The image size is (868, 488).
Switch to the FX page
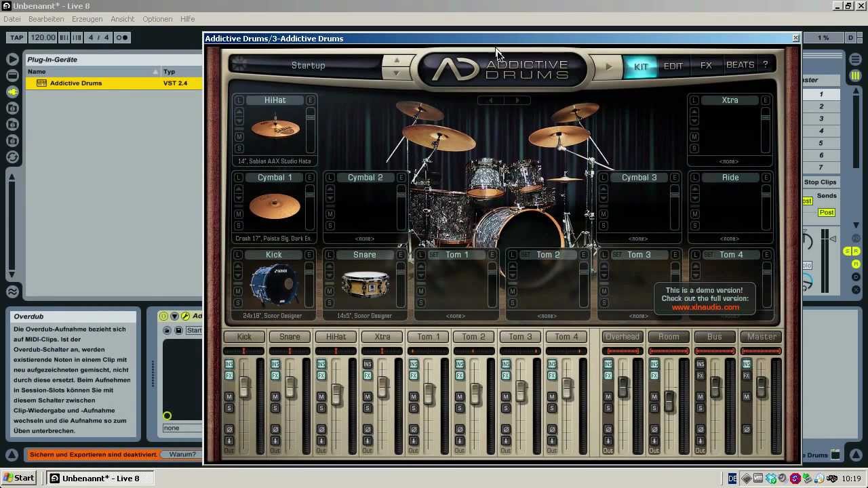pyautogui.click(x=706, y=66)
